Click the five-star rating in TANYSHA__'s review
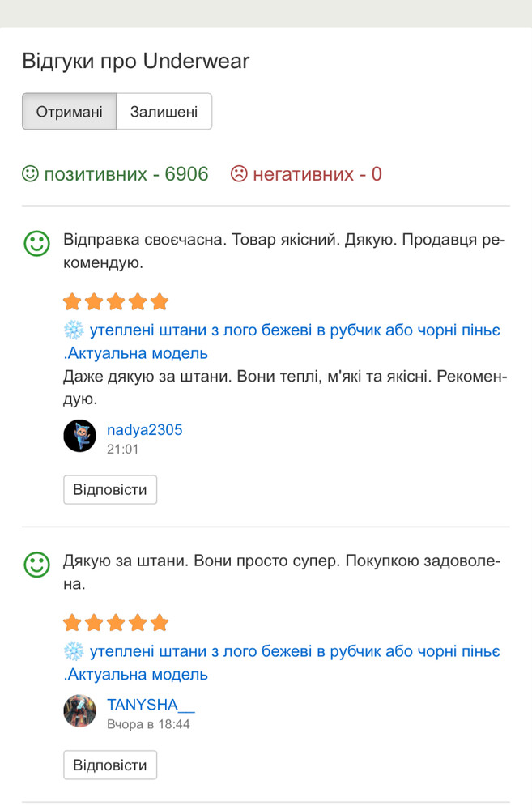The width and height of the screenshot is (532, 810). 116,623
